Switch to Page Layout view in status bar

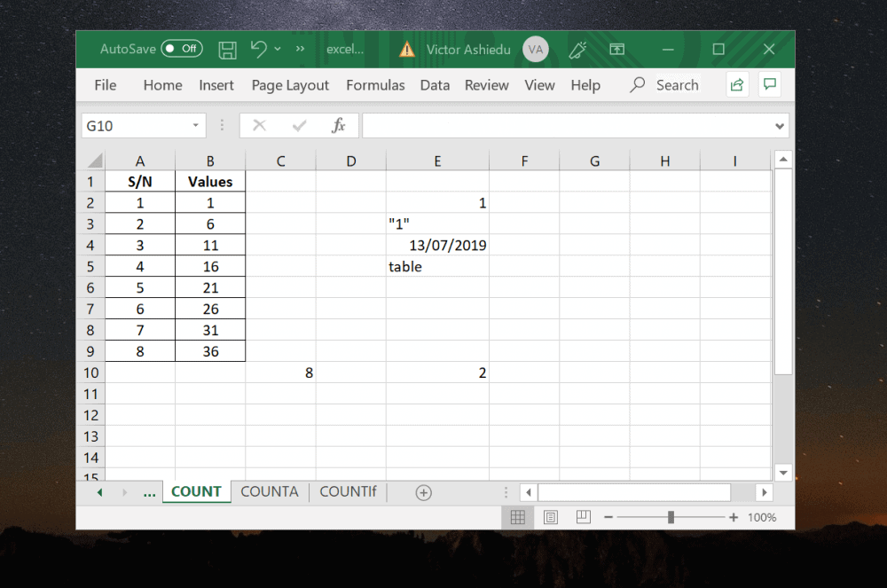(550, 518)
